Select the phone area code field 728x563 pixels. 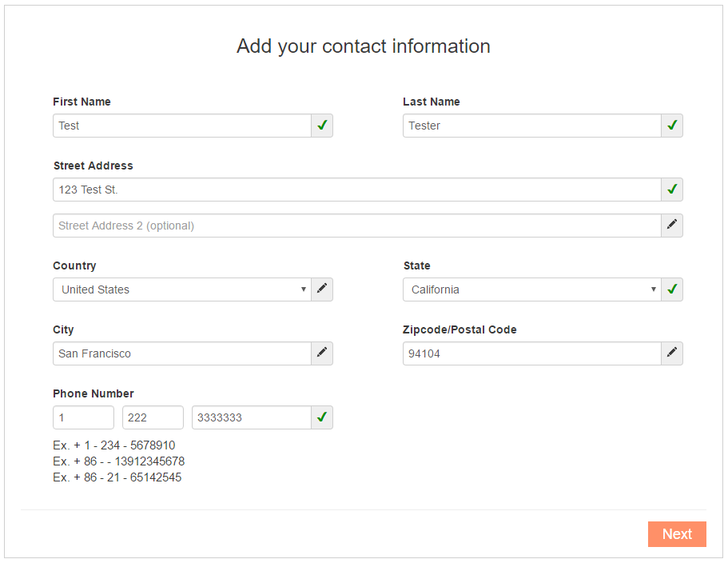[x=153, y=417]
